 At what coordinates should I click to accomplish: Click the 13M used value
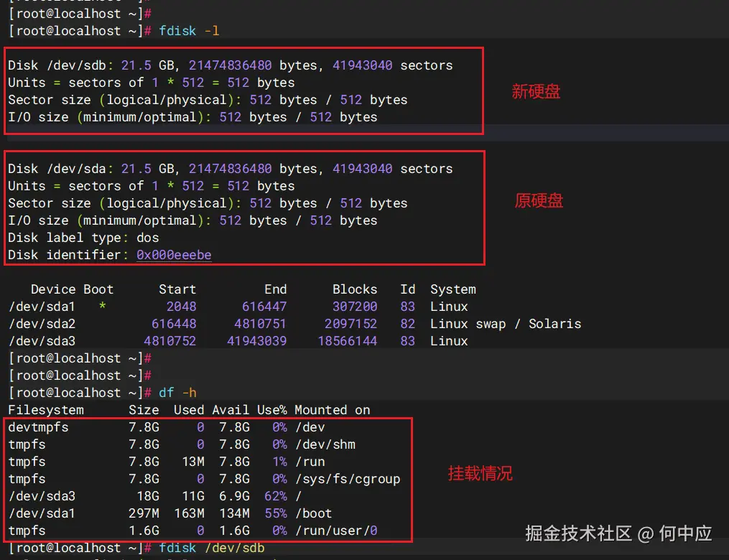pos(193,462)
